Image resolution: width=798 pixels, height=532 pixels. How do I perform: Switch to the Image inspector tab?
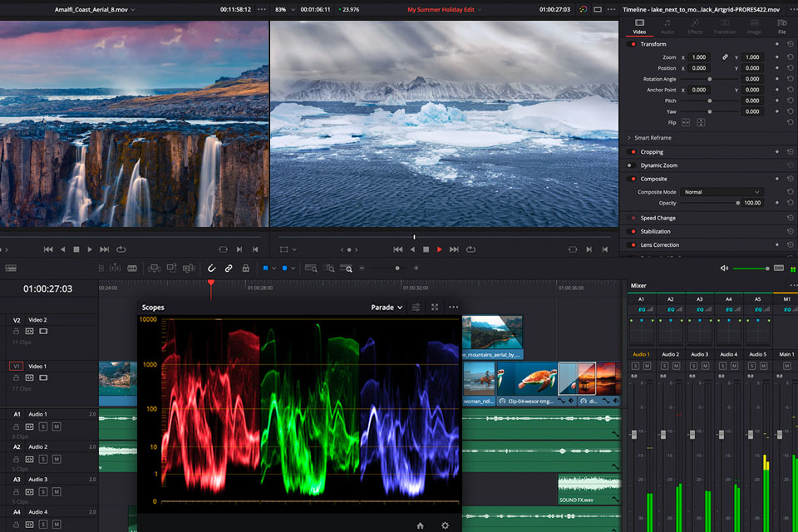754,27
